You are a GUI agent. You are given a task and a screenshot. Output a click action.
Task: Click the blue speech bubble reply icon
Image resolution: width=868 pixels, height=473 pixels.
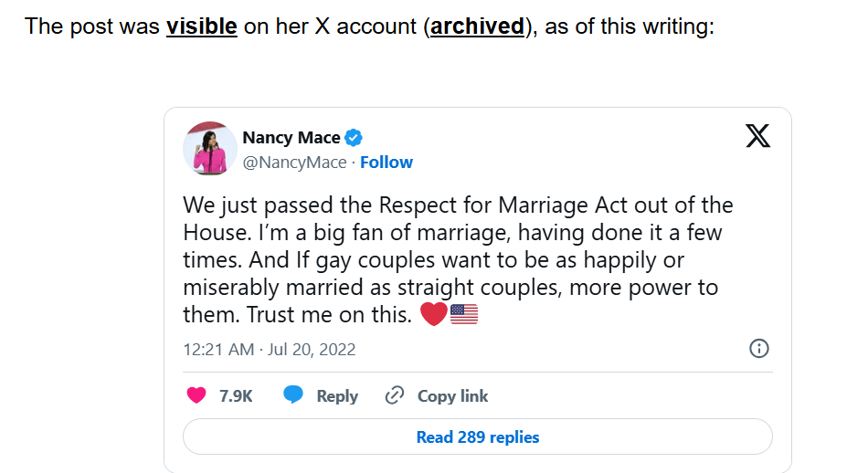(x=293, y=395)
